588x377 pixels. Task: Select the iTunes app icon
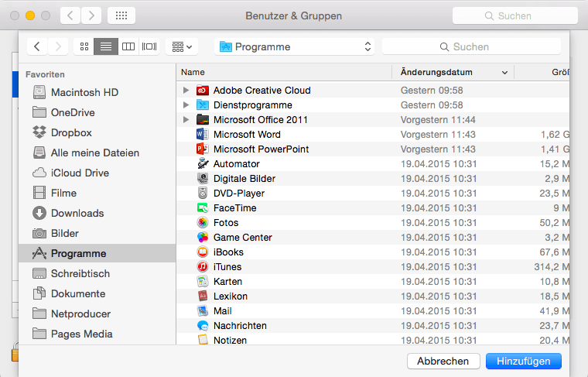click(x=203, y=267)
